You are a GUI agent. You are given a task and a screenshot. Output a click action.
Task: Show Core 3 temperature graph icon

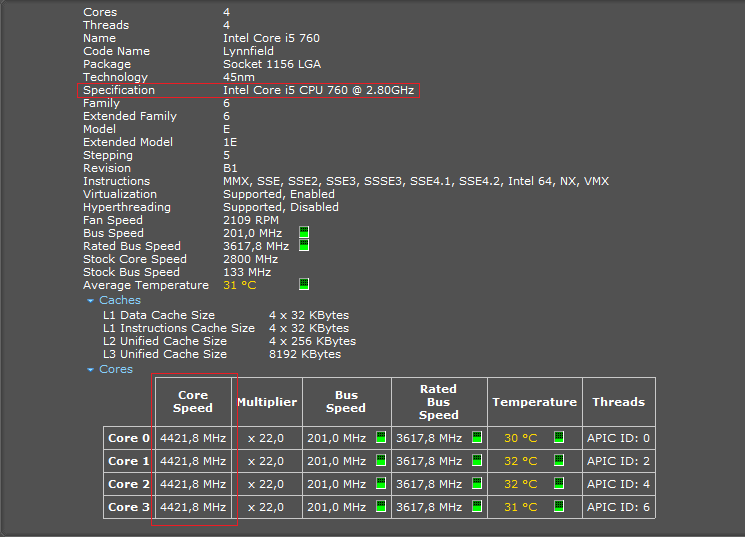coord(559,506)
